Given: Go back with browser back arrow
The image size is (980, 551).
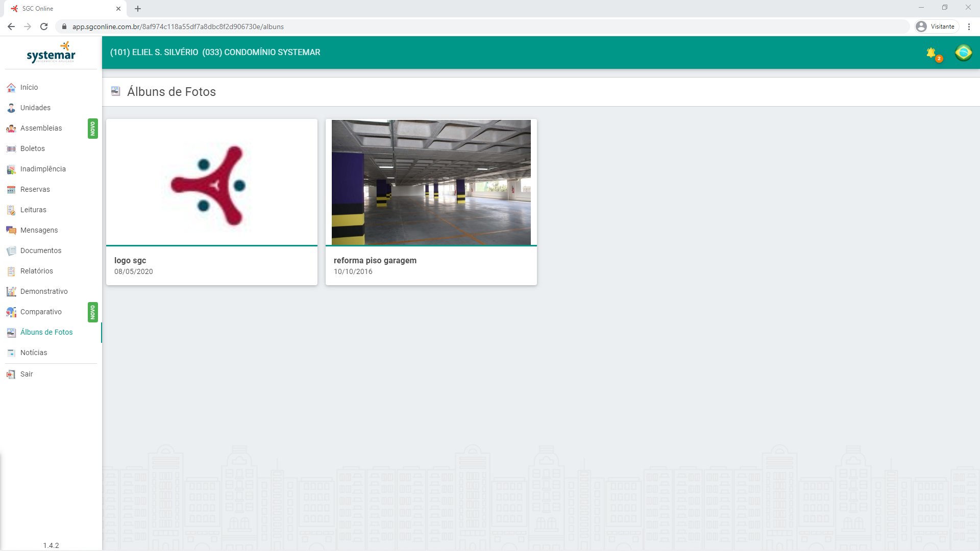Looking at the screenshot, I should tap(11, 27).
